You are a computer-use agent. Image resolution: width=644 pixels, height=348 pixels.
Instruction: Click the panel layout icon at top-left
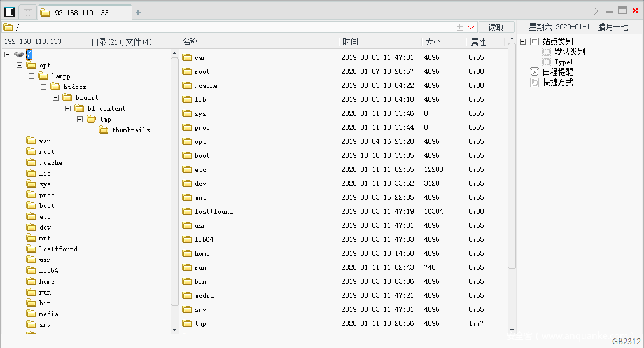coord(9,11)
